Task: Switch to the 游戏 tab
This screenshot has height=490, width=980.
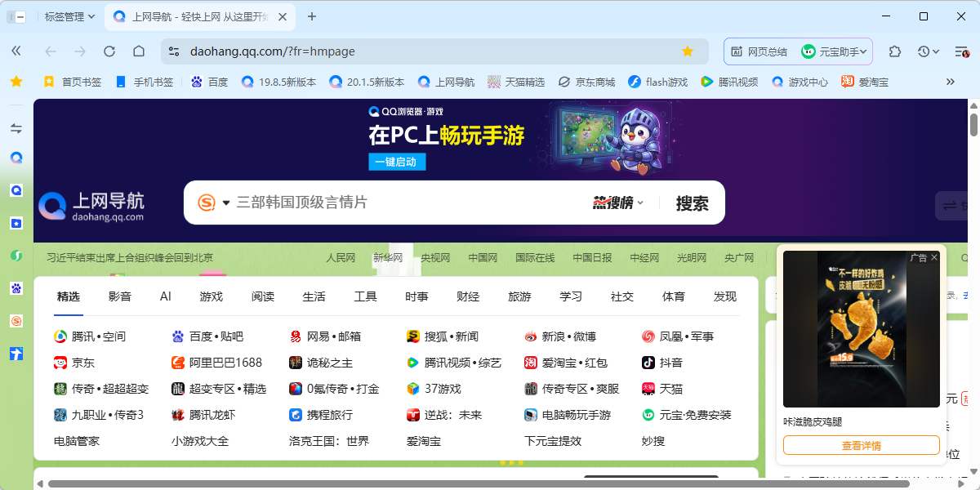Action: (x=212, y=296)
